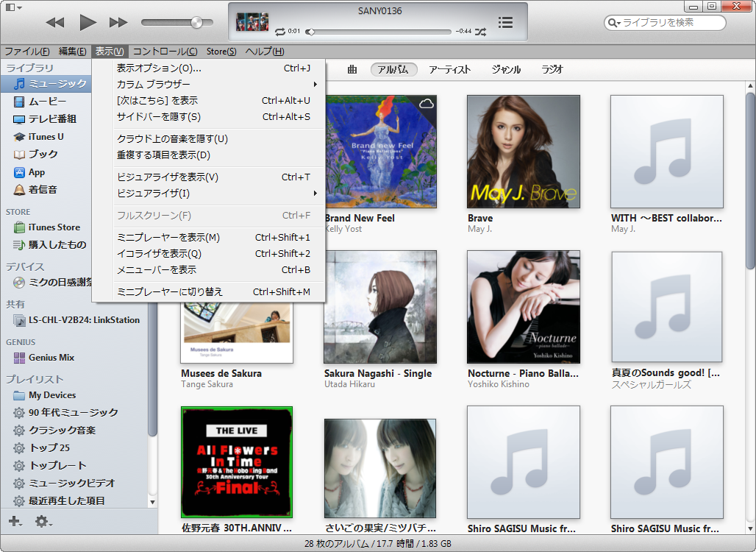Click the cloud icon on Brand New Feel
This screenshot has width=756, height=552.
(427, 104)
